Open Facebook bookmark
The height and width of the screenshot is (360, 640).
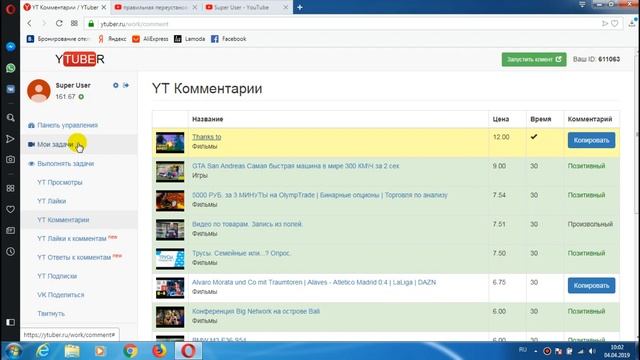[x=229, y=39]
